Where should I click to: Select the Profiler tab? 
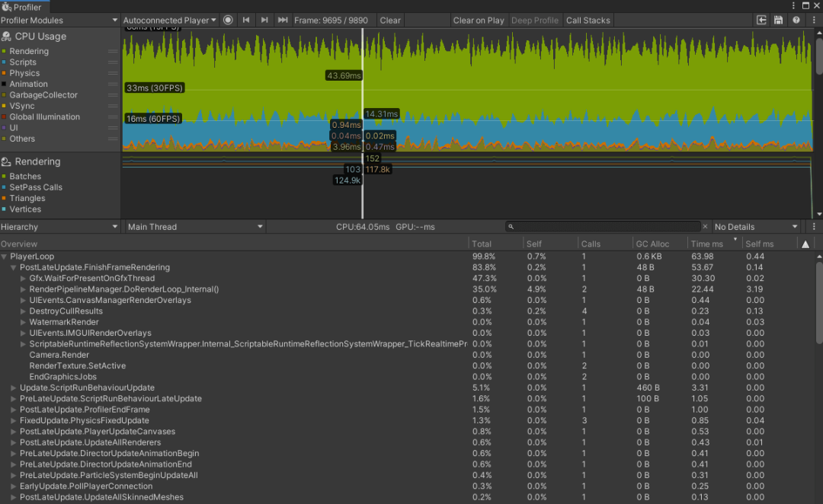pos(24,7)
